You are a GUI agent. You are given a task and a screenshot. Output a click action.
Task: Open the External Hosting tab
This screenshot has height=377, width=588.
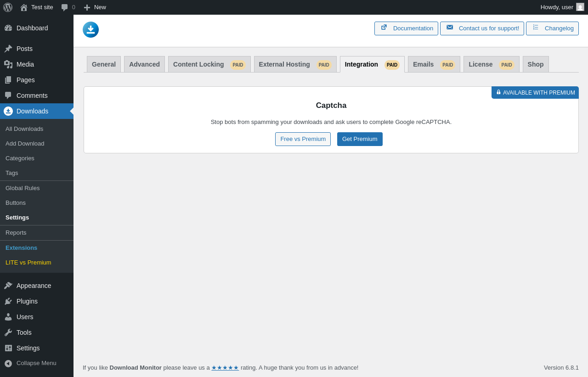(295, 64)
